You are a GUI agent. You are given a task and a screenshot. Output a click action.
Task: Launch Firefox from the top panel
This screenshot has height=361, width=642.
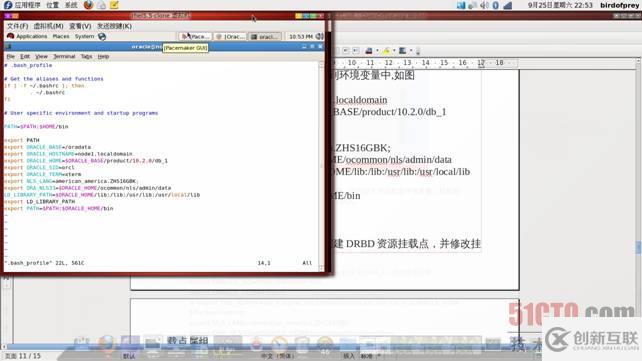(88, 5)
